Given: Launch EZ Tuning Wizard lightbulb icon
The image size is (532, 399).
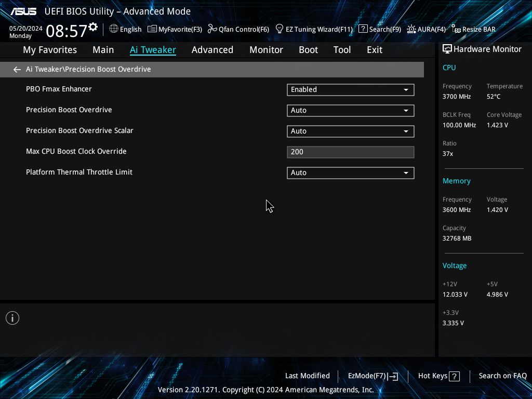Looking at the screenshot, I should click(279, 29).
